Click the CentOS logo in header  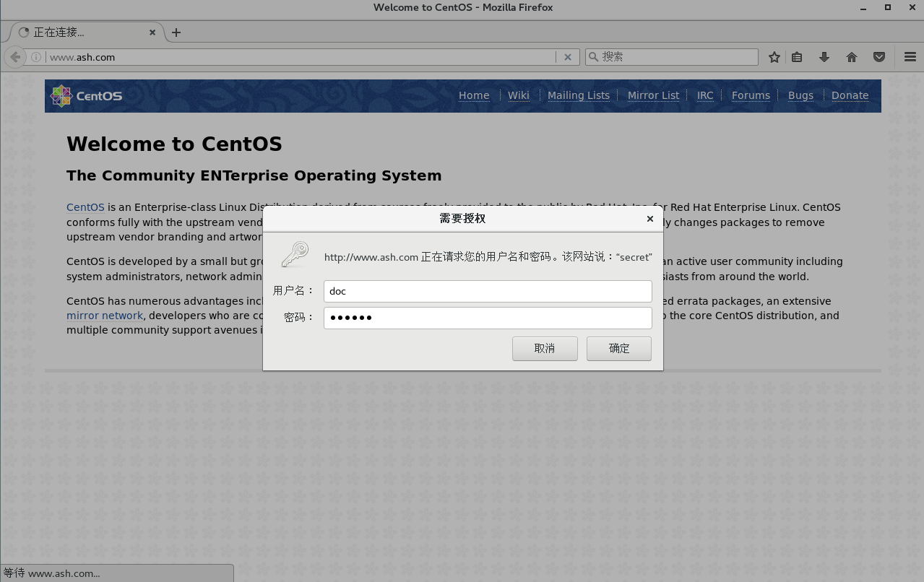pyautogui.click(x=86, y=95)
